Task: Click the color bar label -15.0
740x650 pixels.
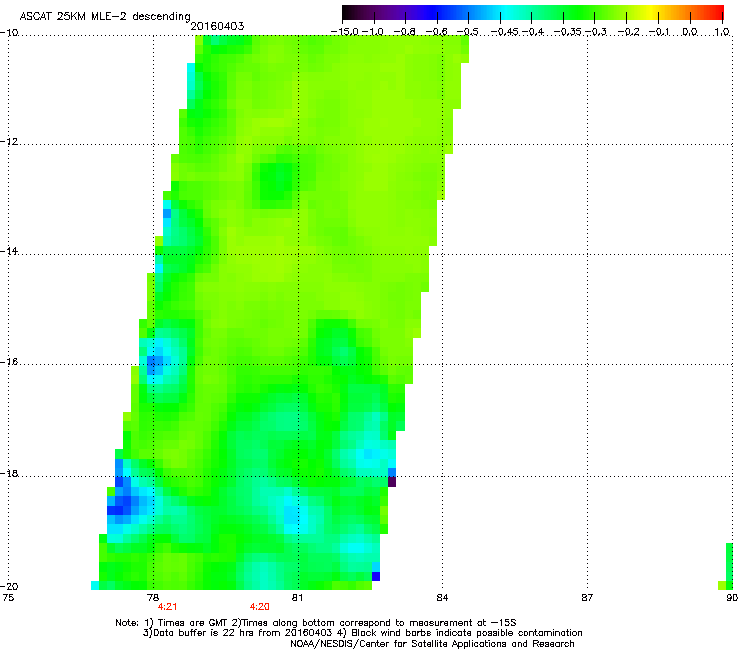Action: pos(345,32)
